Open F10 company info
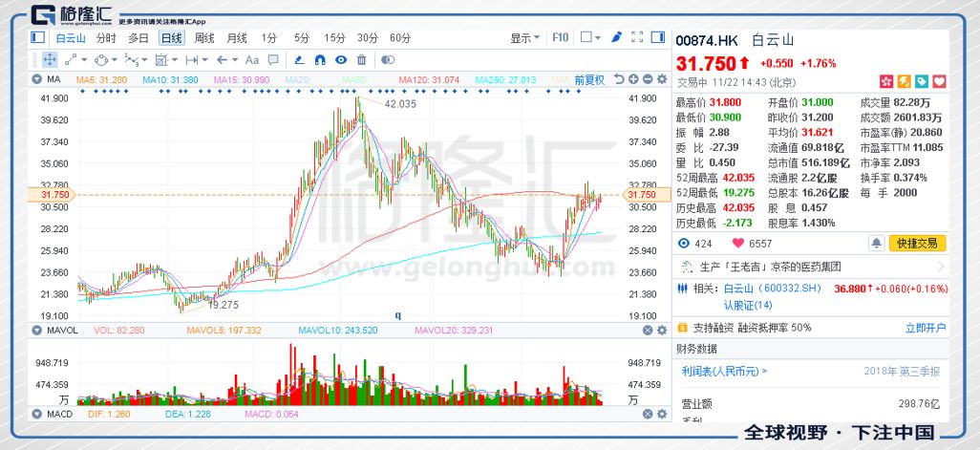980x450 pixels. [560, 37]
